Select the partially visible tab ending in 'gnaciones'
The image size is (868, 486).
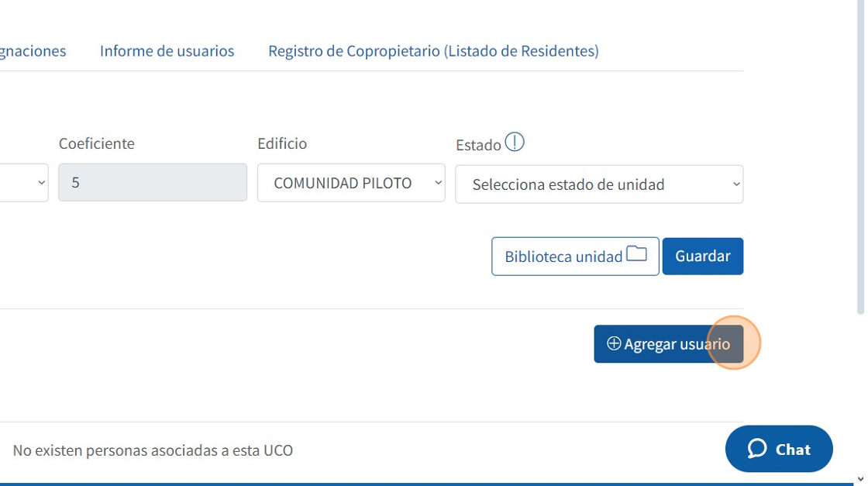point(33,51)
